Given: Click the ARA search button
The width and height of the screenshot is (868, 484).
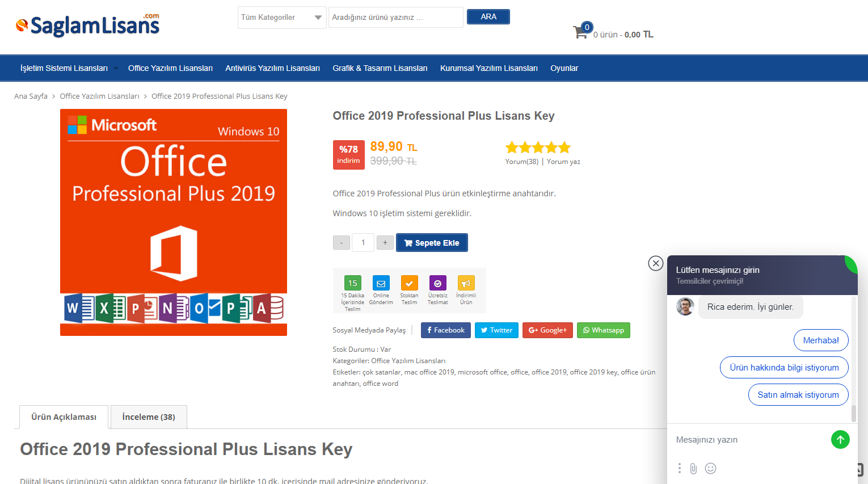Looking at the screenshot, I should coord(488,17).
